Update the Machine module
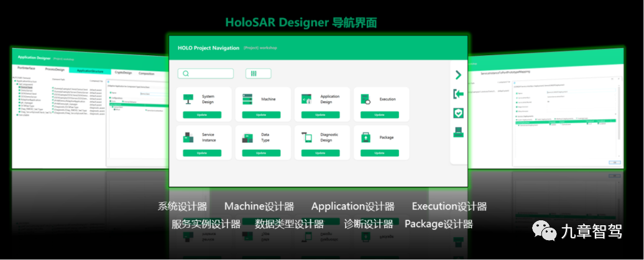The width and height of the screenshot is (644, 260). (x=261, y=115)
